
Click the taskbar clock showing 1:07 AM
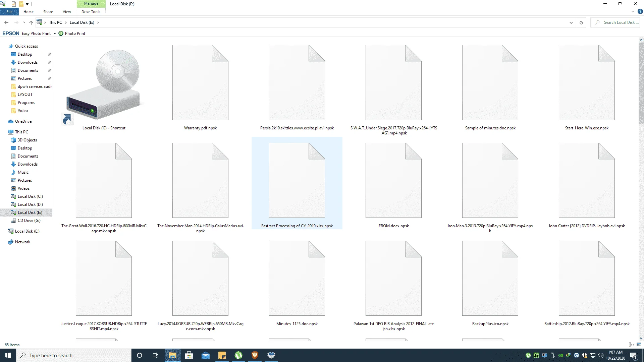pos(615,355)
